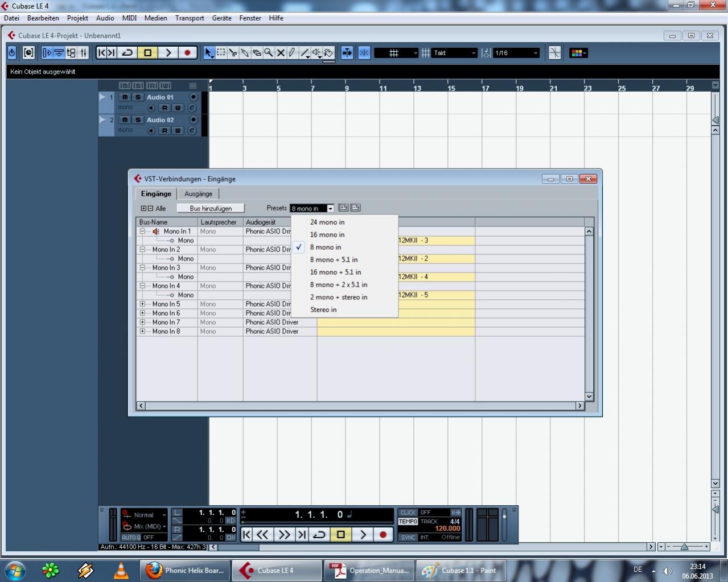Screen dimensions: 728x582
Task: Open the Presets dropdown arrow
Action: [330, 208]
